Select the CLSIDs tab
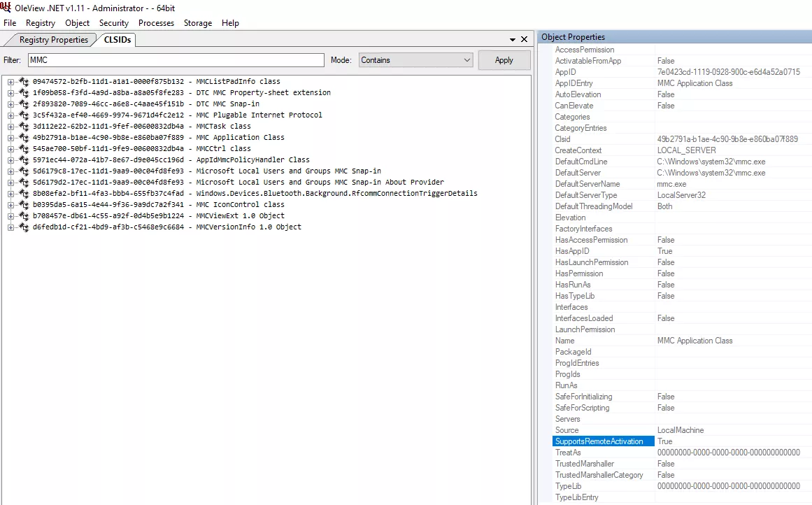This screenshot has width=812, height=505. pos(117,40)
